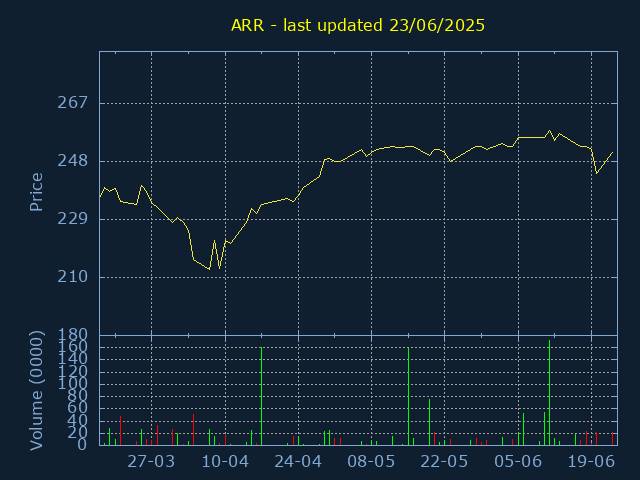Click the price line's lowest point near 10-04
This screenshot has width=640, height=480.
[x=209, y=269]
